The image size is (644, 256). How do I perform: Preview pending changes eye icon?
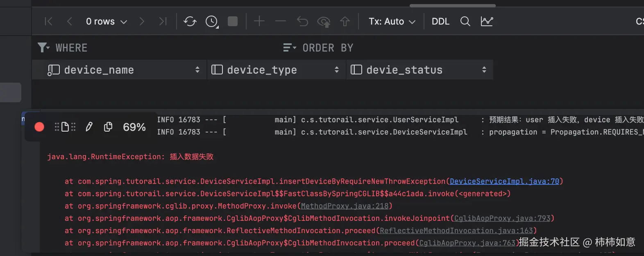point(324,22)
